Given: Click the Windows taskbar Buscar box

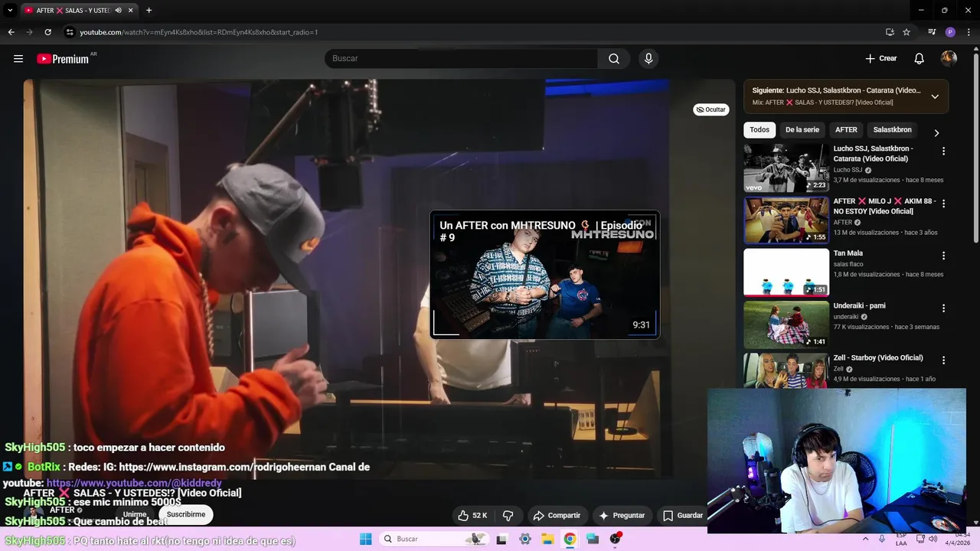Looking at the screenshot, I should coord(433,539).
